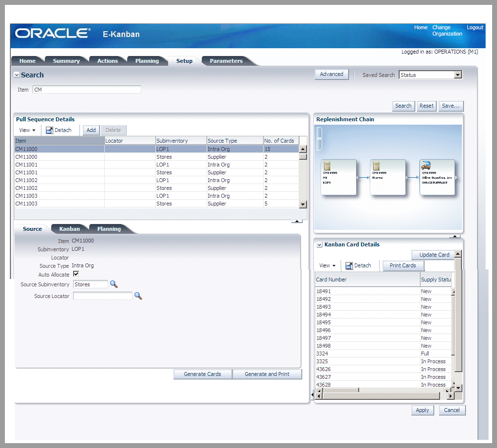Switch to the top Planning tab
Viewport: 497px width, 448px height.
pyautogui.click(x=147, y=61)
